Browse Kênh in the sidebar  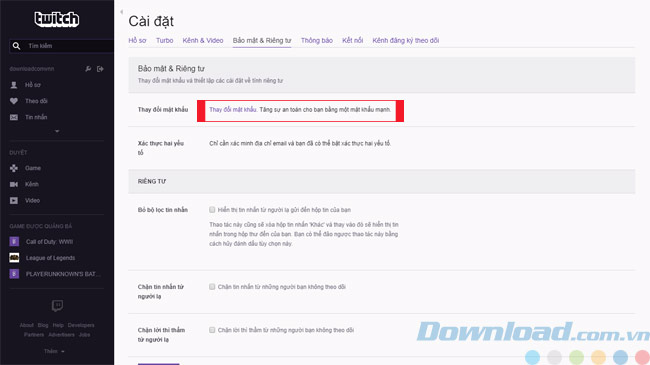32,184
